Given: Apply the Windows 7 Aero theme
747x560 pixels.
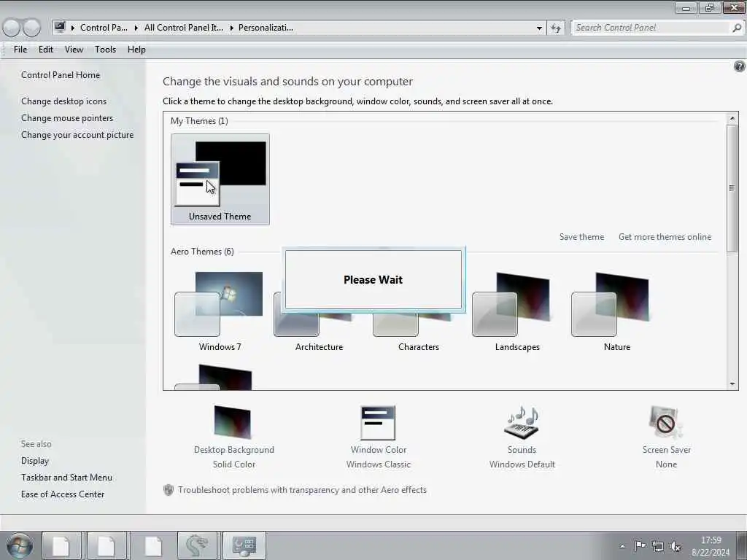Looking at the screenshot, I should (x=220, y=312).
